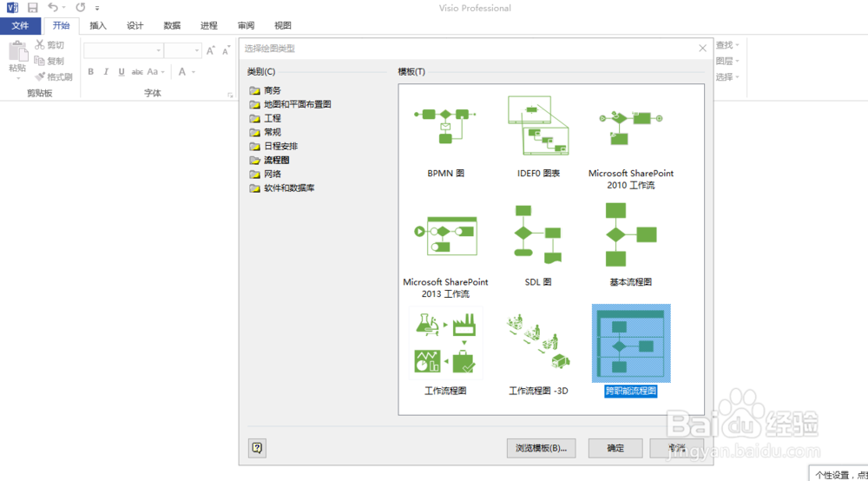
Task: Switch to the 插入 ribbon tab
Action: tap(98, 25)
